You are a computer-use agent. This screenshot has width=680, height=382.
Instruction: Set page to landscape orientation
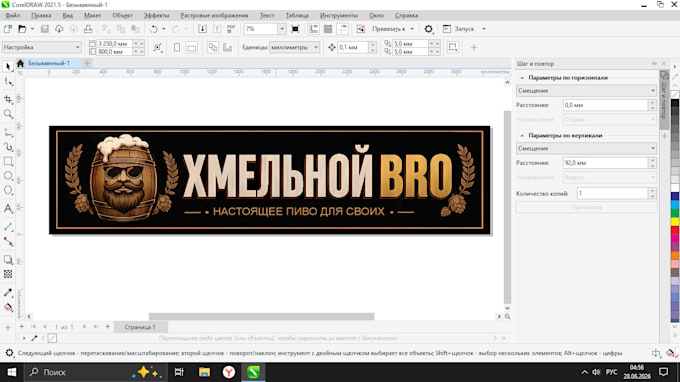tap(191, 47)
